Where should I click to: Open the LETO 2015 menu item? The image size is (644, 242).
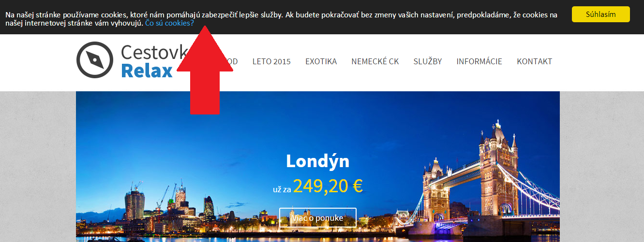click(x=271, y=61)
